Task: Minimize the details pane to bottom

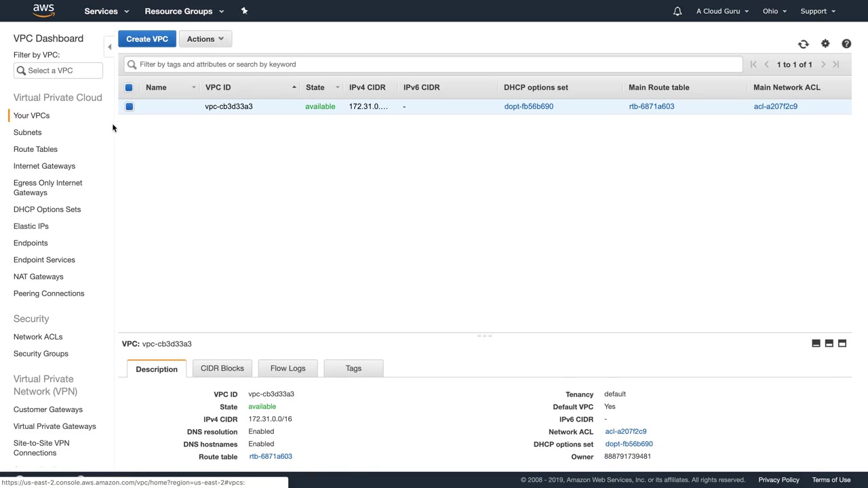Action: click(816, 344)
